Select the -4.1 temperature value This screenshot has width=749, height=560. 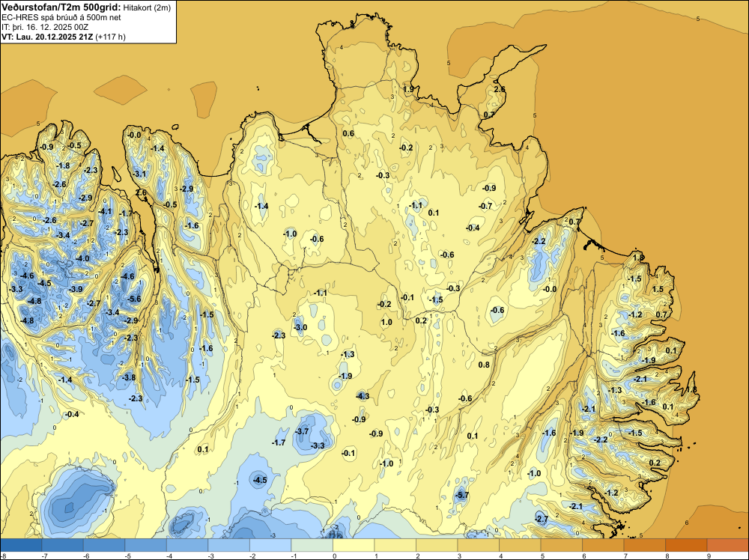[105, 211]
